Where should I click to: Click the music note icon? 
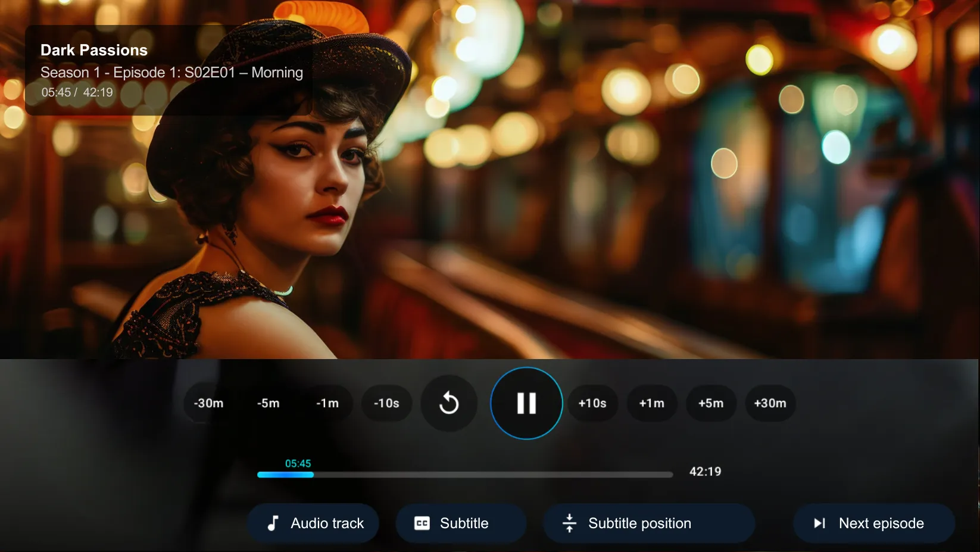tap(273, 523)
